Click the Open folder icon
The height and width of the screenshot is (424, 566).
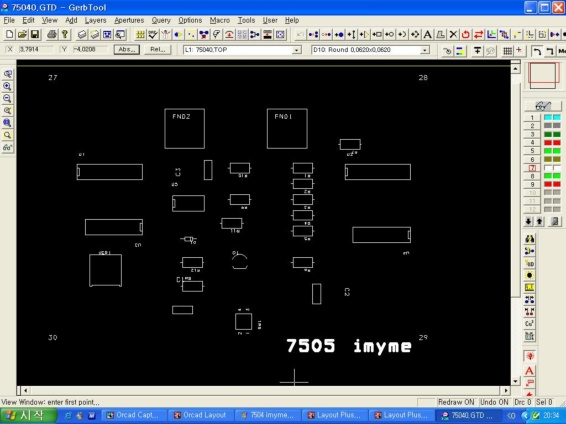tap(22, 34)
